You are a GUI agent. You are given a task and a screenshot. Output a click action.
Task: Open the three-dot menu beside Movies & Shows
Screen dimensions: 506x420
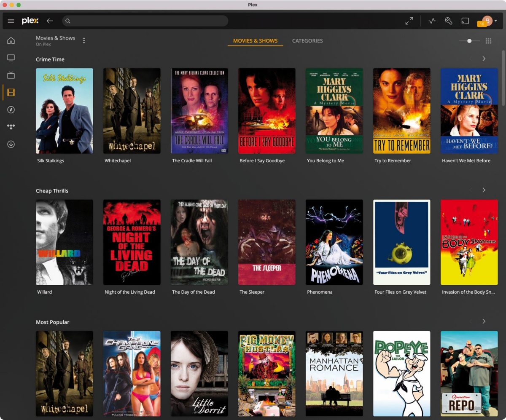pos(84,40)
